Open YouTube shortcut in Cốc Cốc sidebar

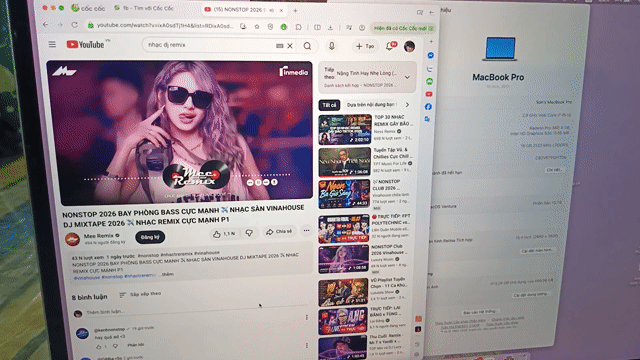pos(429,94)
